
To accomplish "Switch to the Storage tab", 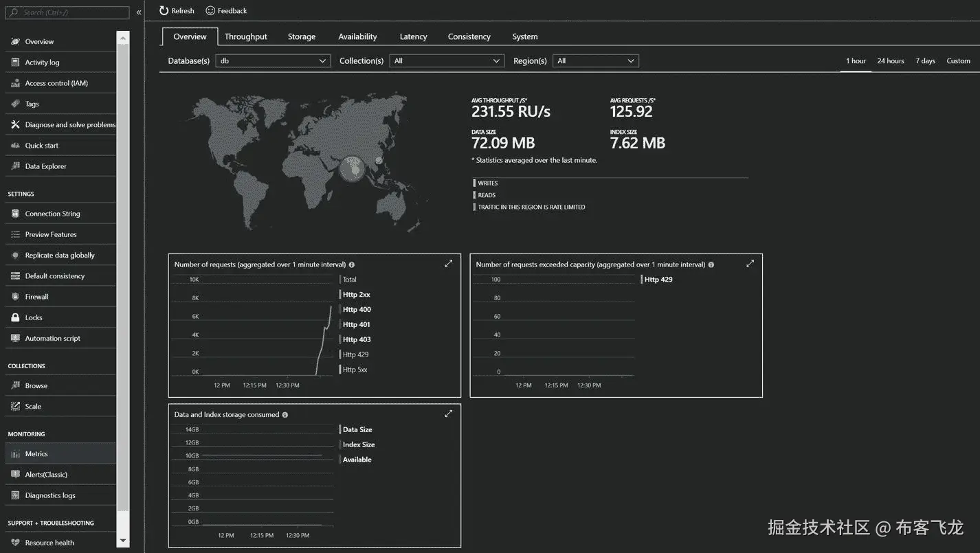I will pyautogui.click(x=302, y=36).
